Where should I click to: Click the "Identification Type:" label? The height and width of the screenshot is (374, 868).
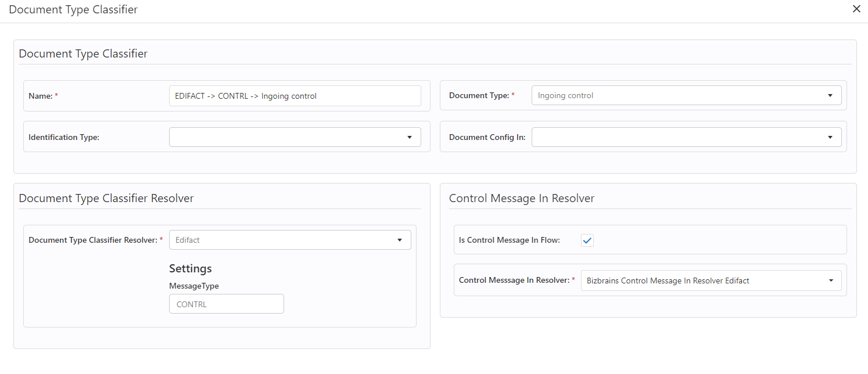64,138
